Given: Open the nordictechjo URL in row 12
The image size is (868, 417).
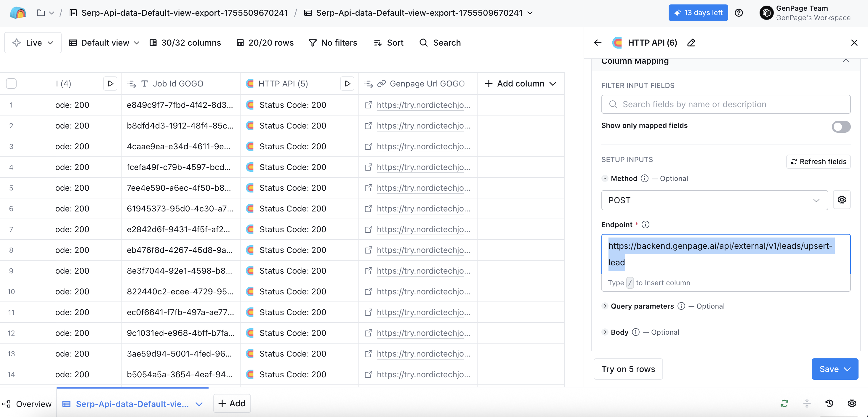Looking at the screenshot, I should (x=423, y=333).
